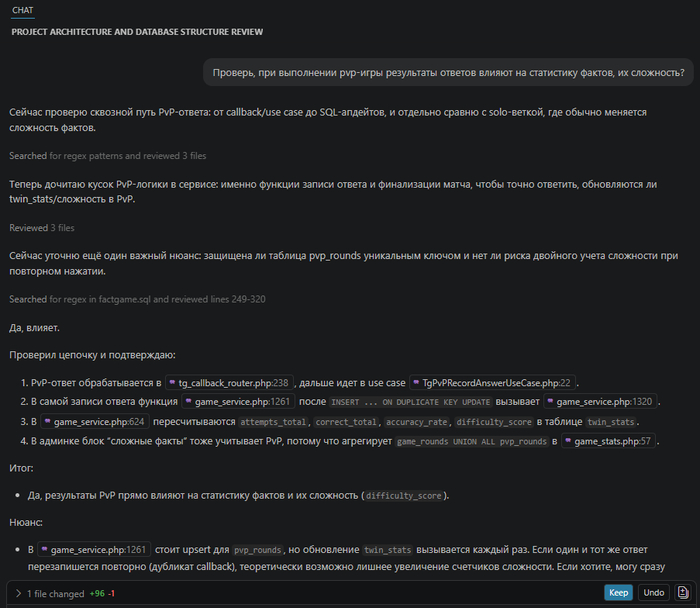Click the PHP icon before game_service.php:624
Viewport: 700px width, 608px height.
pyautogui.click(x=47, y=421)
